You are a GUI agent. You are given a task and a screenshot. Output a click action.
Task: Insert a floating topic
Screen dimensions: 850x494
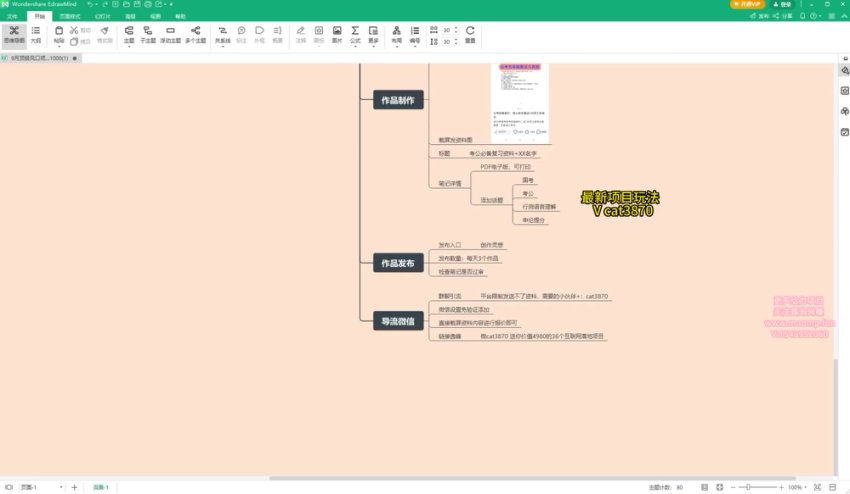(171, 35)
